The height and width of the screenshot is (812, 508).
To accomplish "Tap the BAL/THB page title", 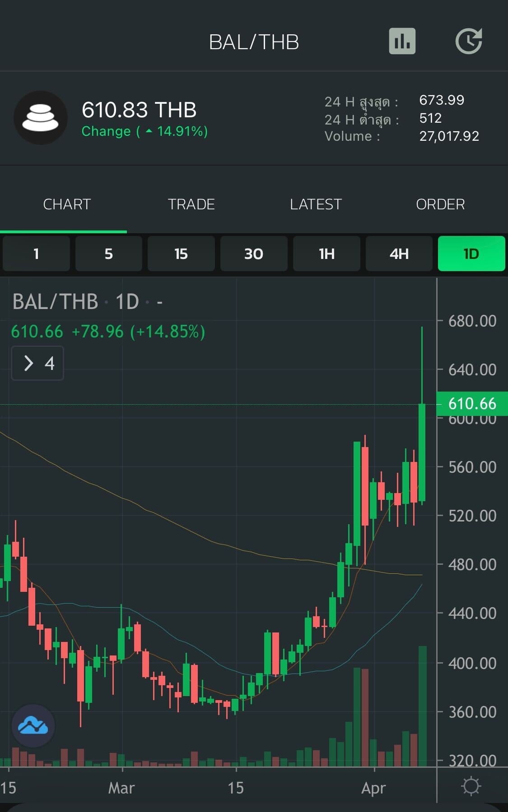I will pos(254,42).
